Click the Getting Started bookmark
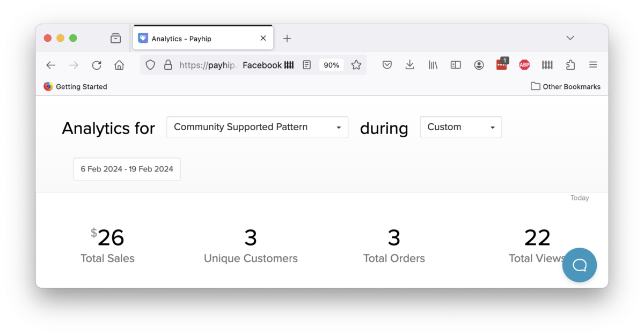The width and height of the screenshot is (644, 335). click(76, 86)
